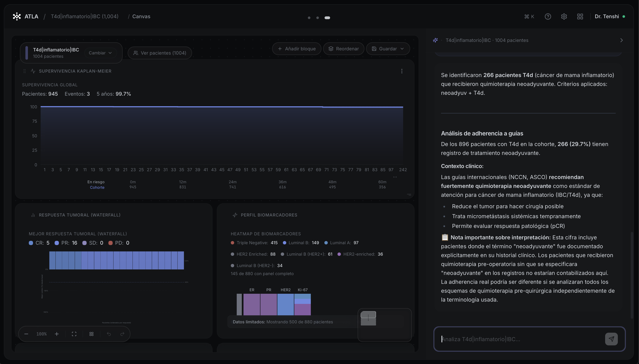Screen dimensions: 639x364
Task: Open the Dr. Tenshi user menu
Action: point(610,17)
